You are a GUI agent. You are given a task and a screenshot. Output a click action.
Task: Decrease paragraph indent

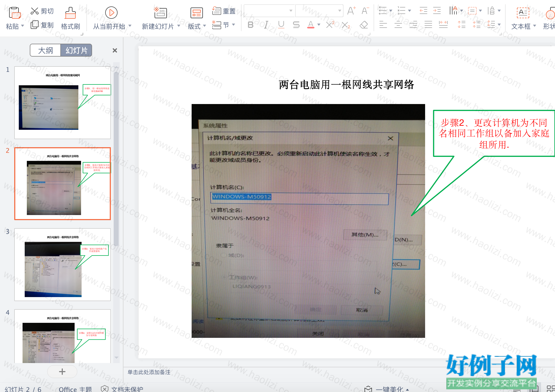(x=423, y=11)
